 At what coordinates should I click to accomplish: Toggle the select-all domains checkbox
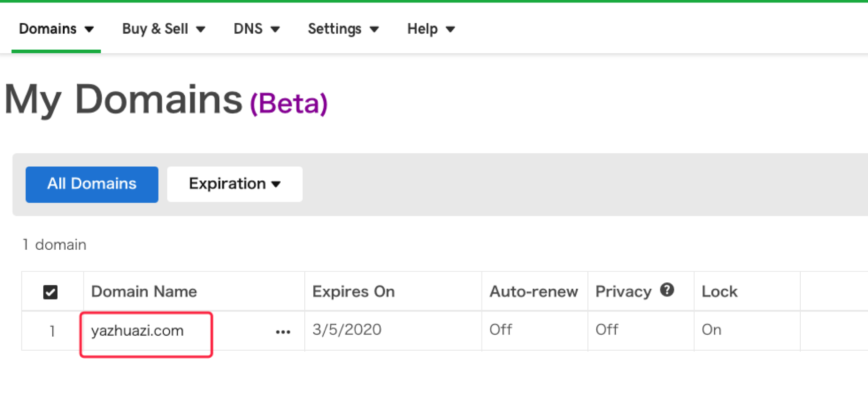point(50,292)
